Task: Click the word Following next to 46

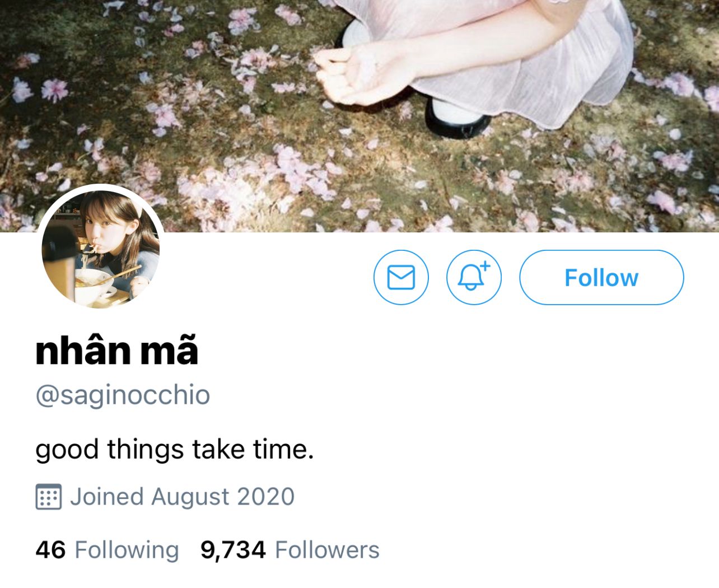Action: click(x=127, y=550)
